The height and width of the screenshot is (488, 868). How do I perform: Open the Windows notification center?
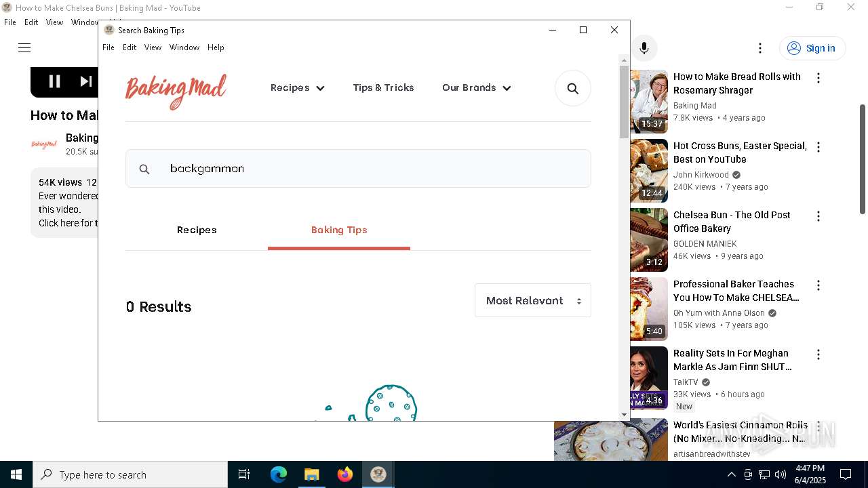(x=846, y=474)
